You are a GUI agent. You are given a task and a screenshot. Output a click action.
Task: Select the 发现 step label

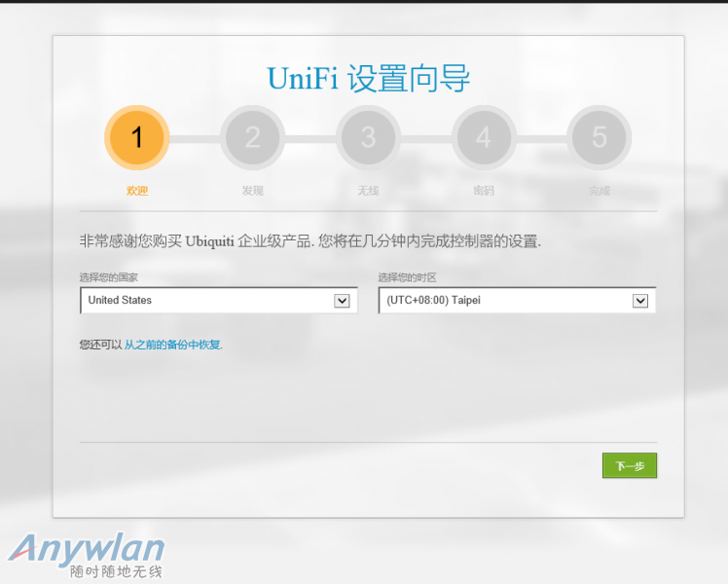tap(253, 191)
